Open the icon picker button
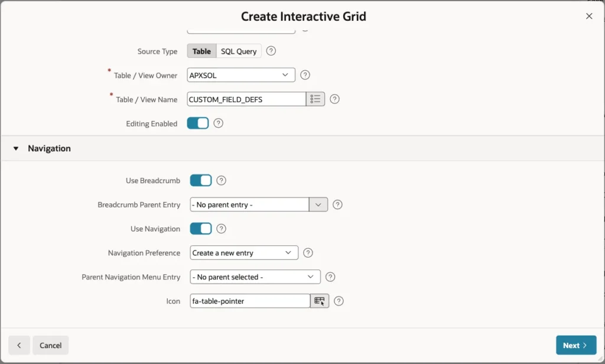The height and width of the screenshot is (364, 605). 320,301
